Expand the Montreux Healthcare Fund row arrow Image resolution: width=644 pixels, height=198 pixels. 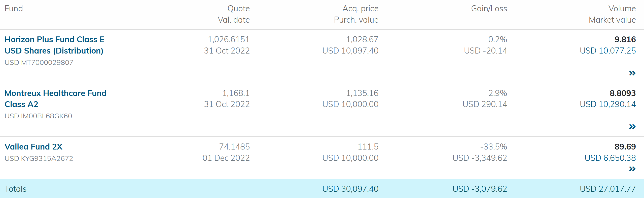(x=632, y=127)
